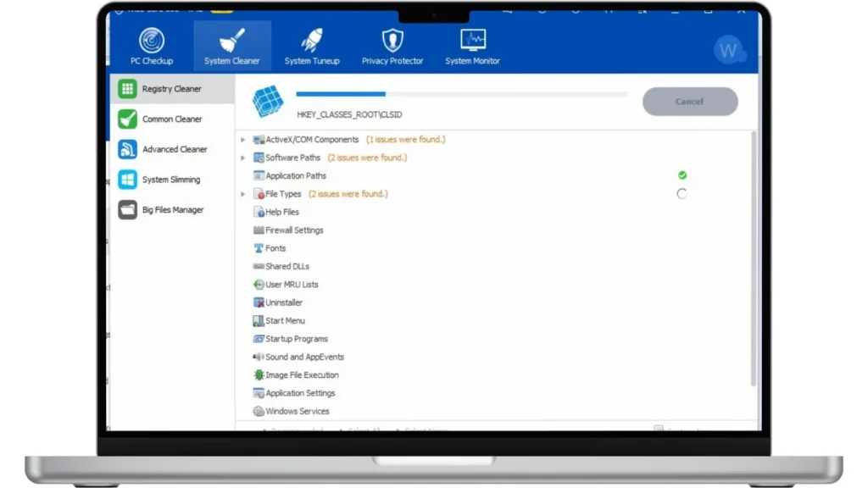
Task: Click the Big Files Manager folder icon
Action: point(127,210)
